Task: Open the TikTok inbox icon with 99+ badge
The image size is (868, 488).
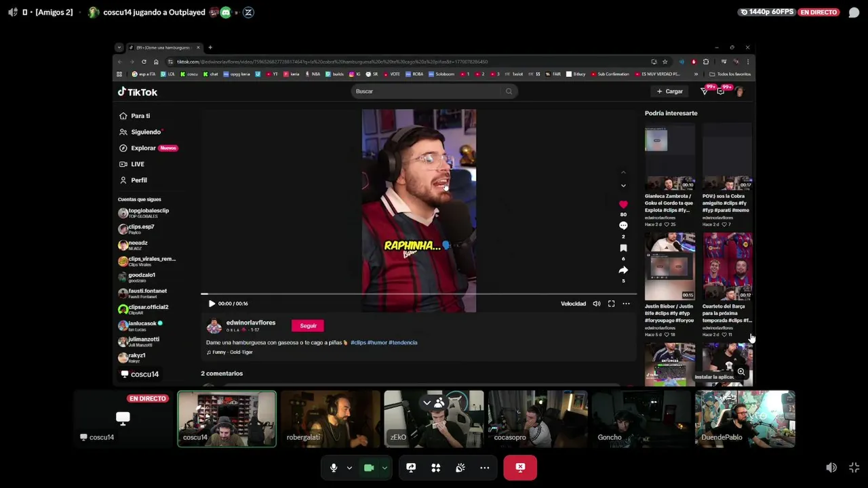Action: pos(721,91)
